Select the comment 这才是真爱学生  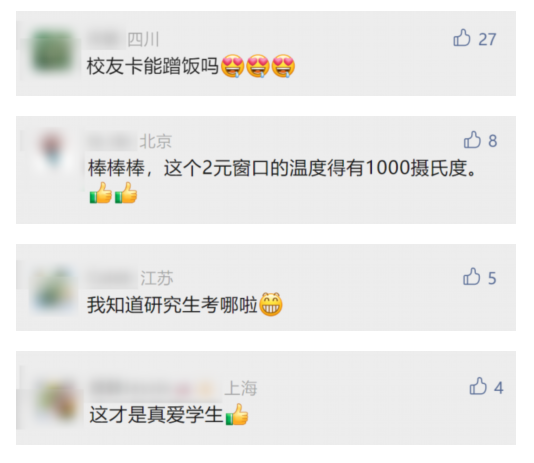[156, 415]
